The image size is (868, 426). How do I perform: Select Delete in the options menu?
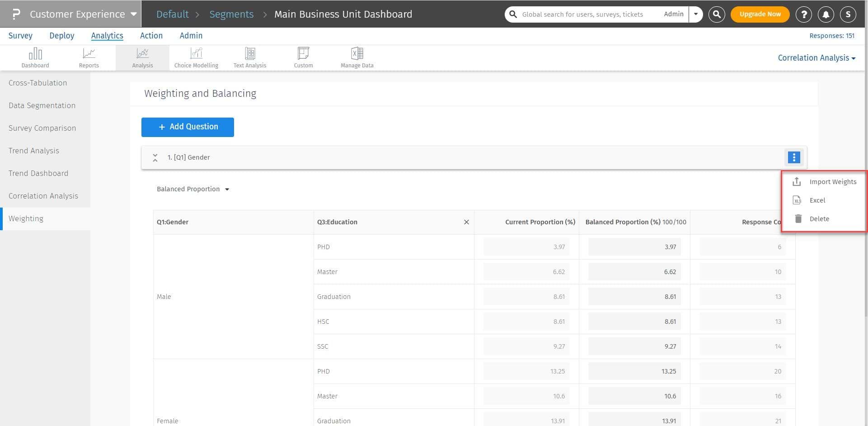[x=819, y=219]
